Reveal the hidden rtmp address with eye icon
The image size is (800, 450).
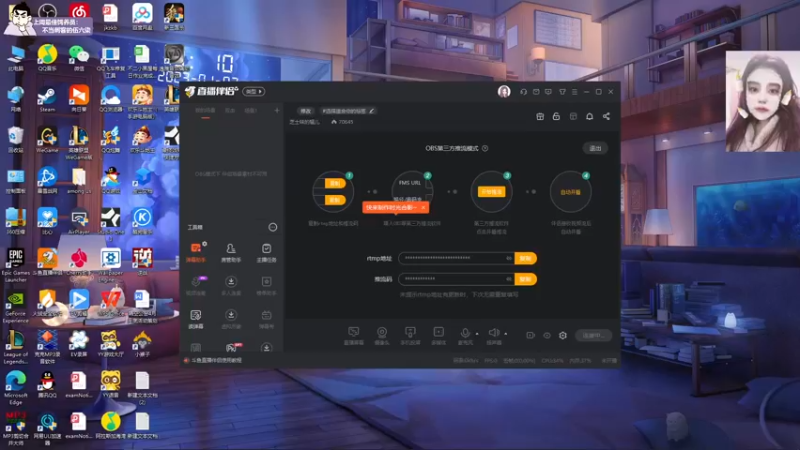[x=509, y=258]
